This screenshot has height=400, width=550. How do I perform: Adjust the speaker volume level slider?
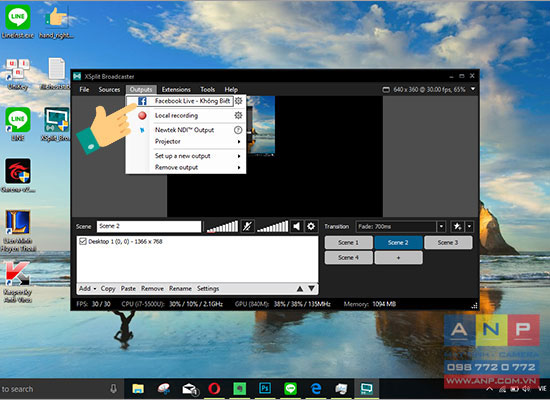tap(273, 226)
